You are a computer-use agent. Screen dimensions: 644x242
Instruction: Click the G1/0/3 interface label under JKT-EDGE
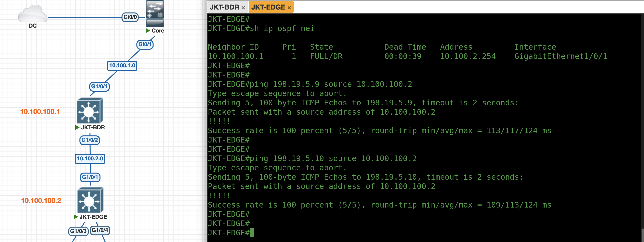78,231
